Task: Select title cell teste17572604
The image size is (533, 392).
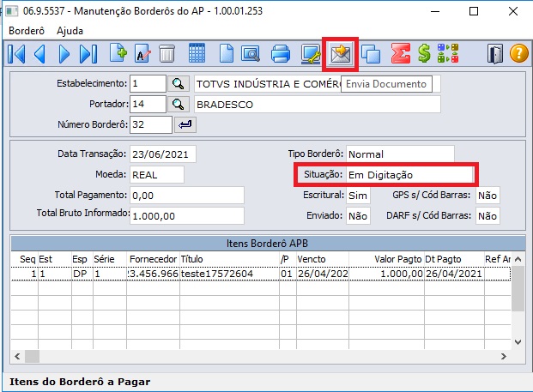Action: [x=229, y=274]
